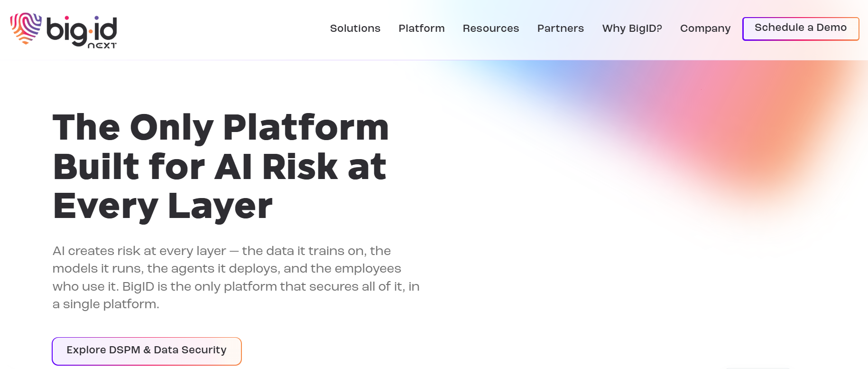Open the Company menu
This screenshot has height=369, width=868.
point(705,28)
